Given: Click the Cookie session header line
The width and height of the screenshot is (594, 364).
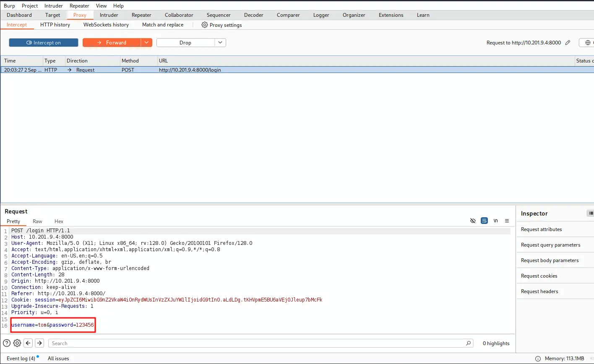Looking at the screenshot, I should pos(167,300).
